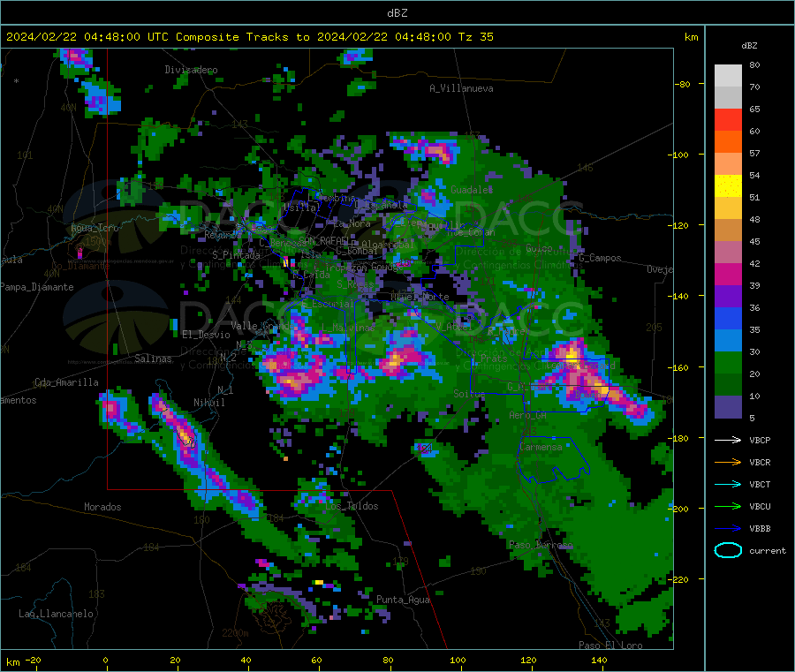Click the Cda_Amarilla map label

pos(66,382)
